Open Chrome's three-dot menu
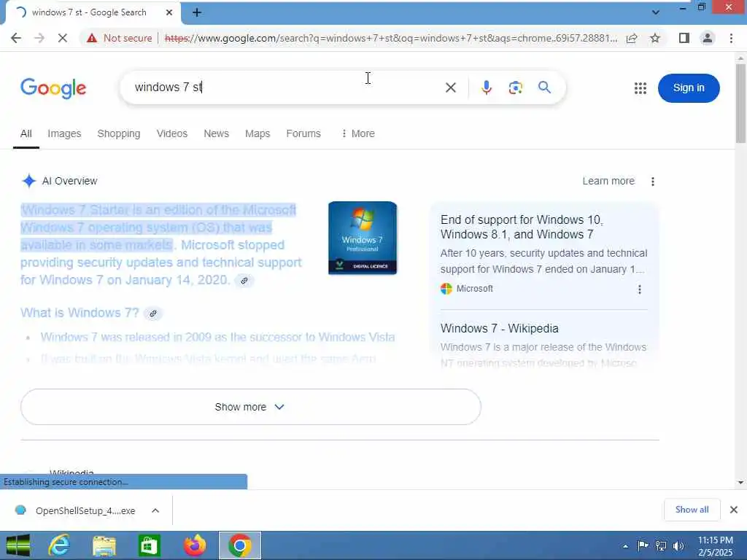Screen dimensions: 747x560 [x=731, y=38]
